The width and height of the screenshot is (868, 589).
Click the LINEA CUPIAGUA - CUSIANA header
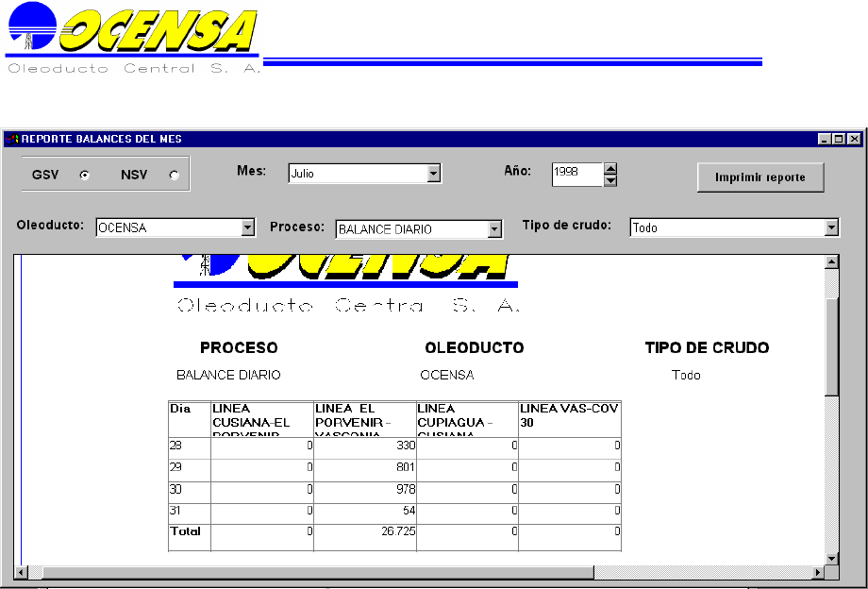point(467,419)
